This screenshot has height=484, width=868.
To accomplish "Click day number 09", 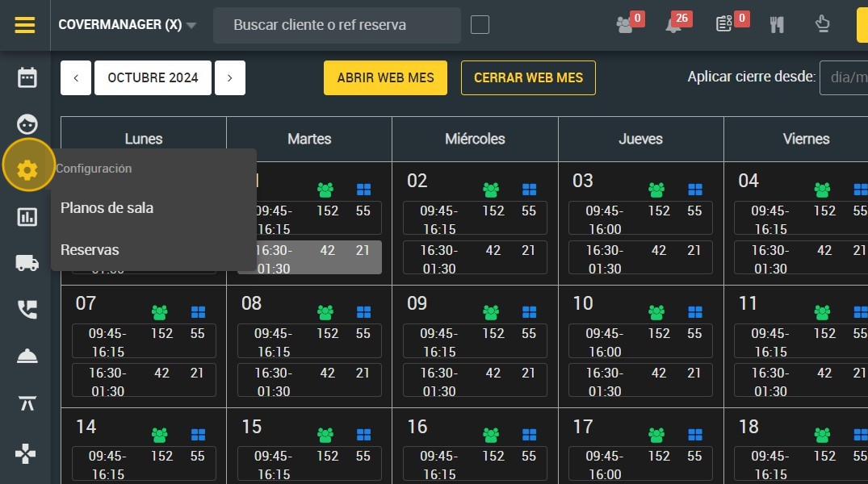I will [417, 303].
